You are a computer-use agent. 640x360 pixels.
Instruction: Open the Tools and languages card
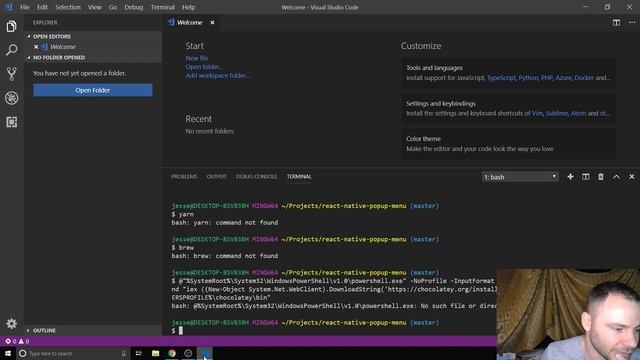tap(509, 73)
